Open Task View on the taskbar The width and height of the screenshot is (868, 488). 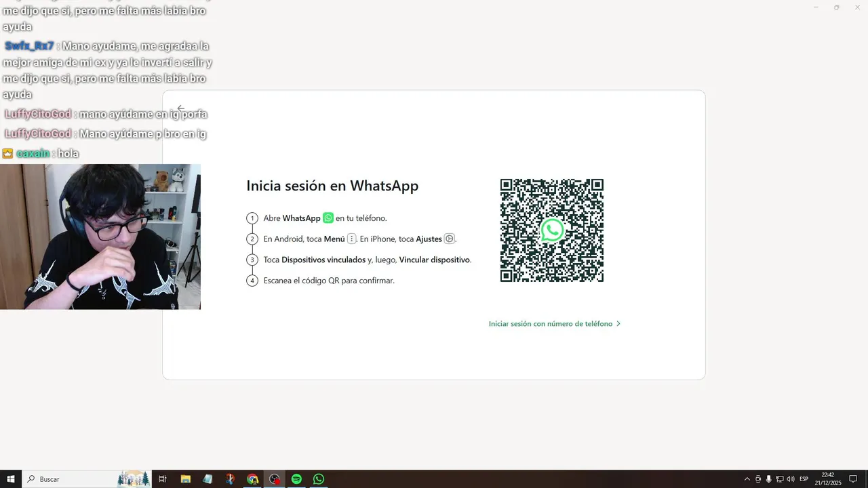click(163, 479)
